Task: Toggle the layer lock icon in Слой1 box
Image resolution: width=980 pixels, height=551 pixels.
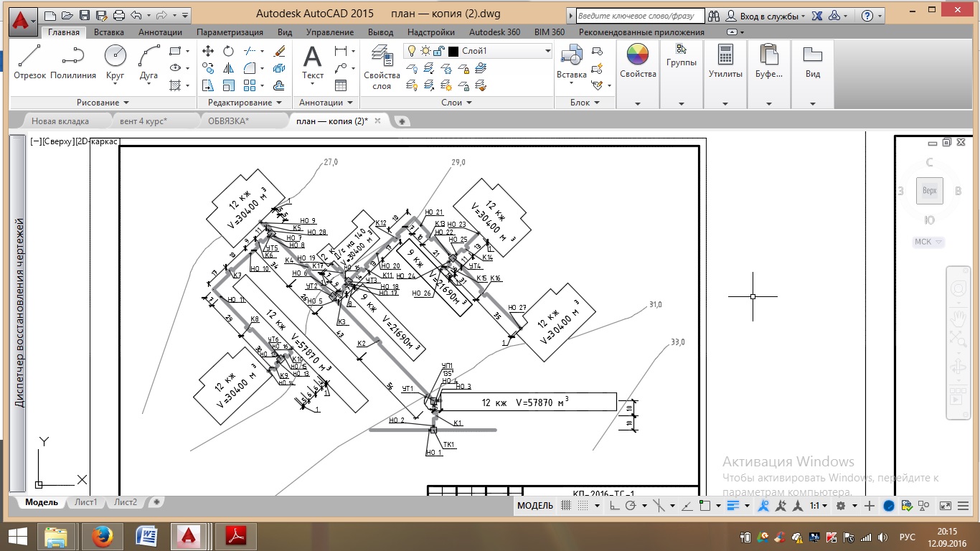Action: tap(438, 51)
